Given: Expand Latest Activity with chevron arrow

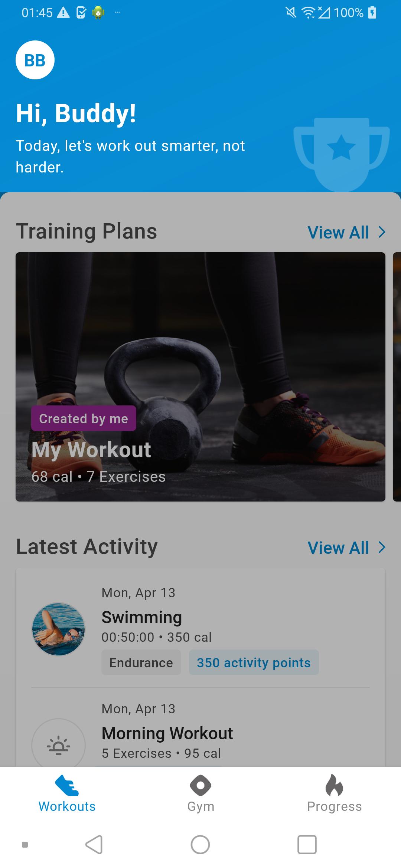Looking at the screenshot, I should 382,548.
